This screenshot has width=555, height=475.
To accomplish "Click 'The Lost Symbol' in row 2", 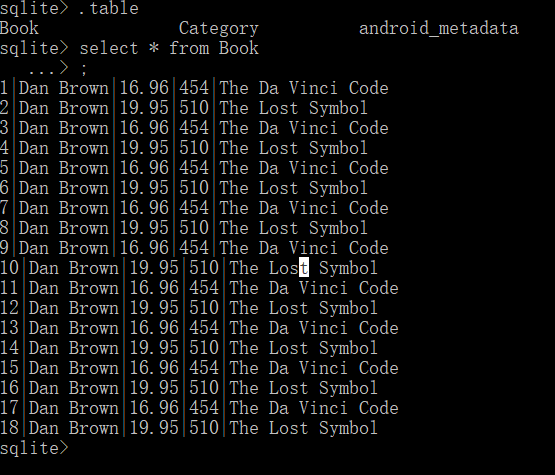I will coord(293,108).
